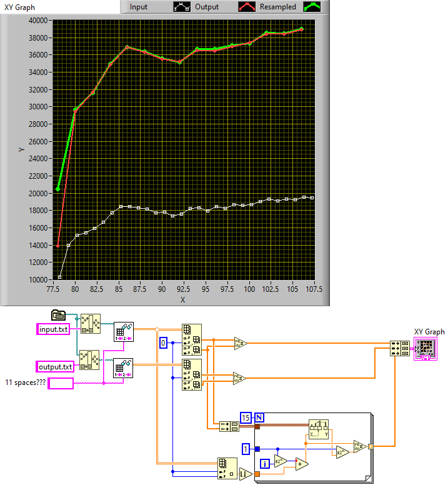Click the Output plot legend sample

coord(247,7)
